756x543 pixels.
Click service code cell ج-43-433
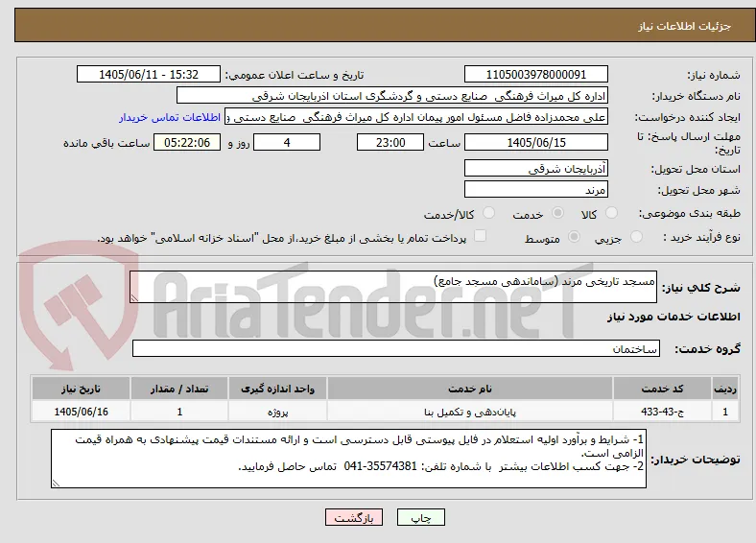pos(663,412)
